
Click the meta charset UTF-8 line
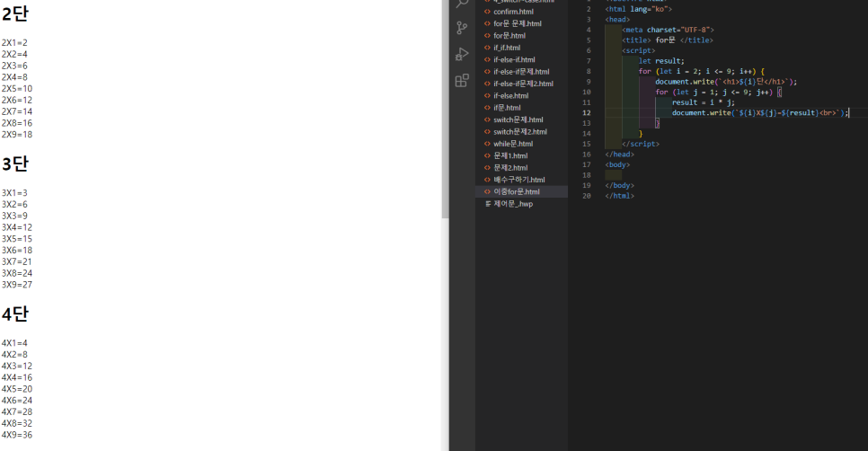668,30
